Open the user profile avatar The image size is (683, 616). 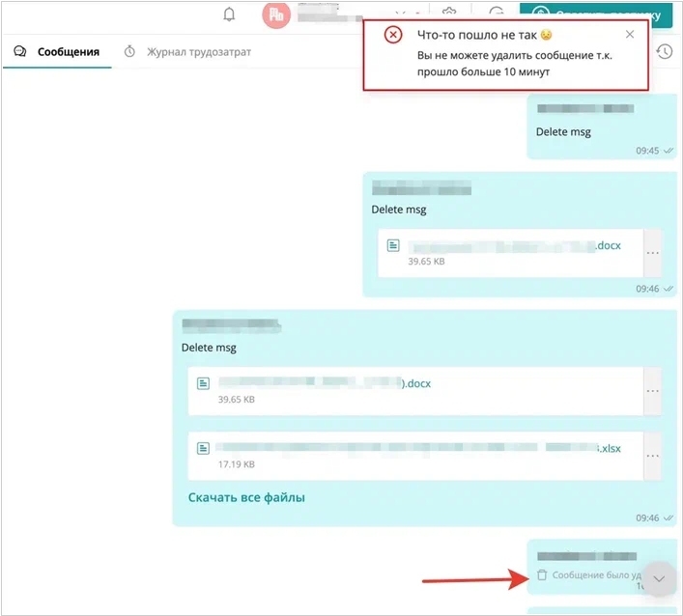point(276,14)
